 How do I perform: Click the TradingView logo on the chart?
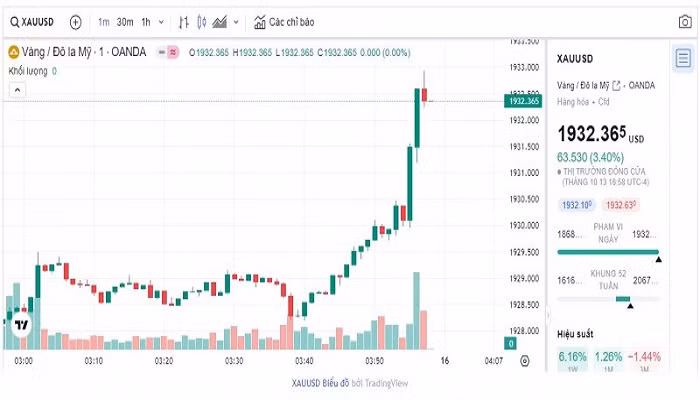click(x=21, y=324)
